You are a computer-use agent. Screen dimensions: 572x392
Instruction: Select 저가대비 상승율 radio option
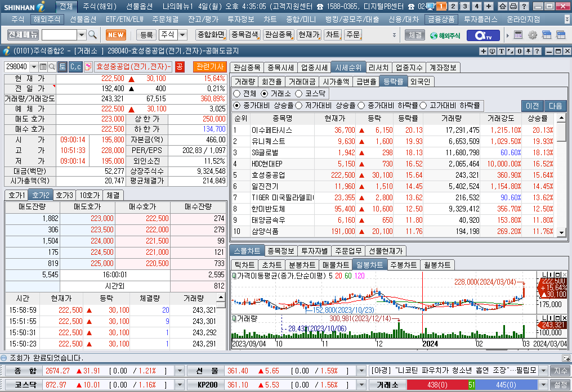[299, 105]
